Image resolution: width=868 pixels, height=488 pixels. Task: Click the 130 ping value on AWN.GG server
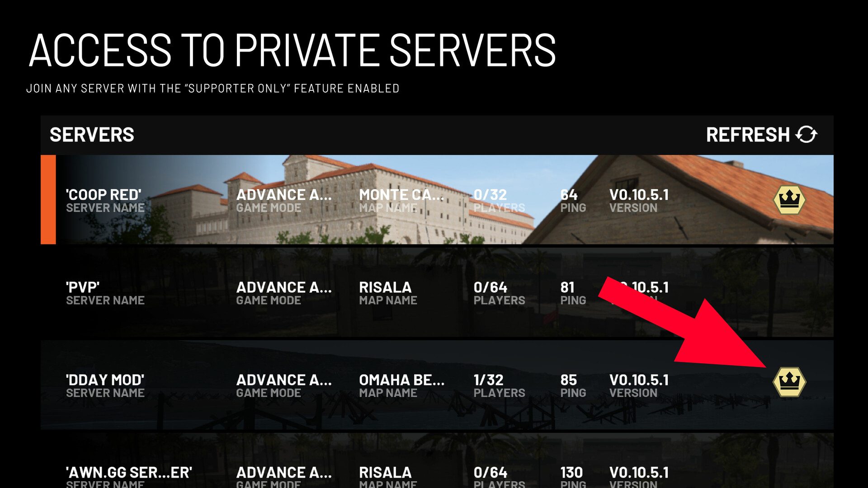click(571, 473)
